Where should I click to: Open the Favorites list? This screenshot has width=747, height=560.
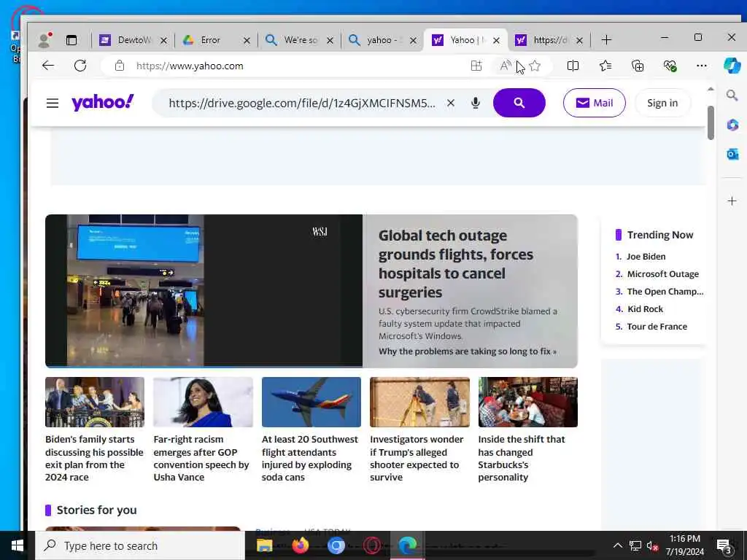tap(605, 66)
